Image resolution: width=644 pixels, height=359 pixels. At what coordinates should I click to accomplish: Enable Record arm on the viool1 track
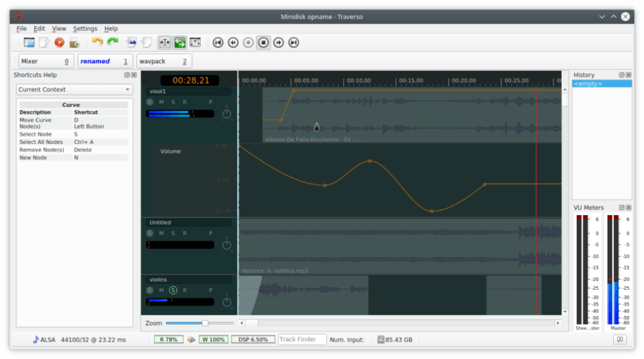185,102
